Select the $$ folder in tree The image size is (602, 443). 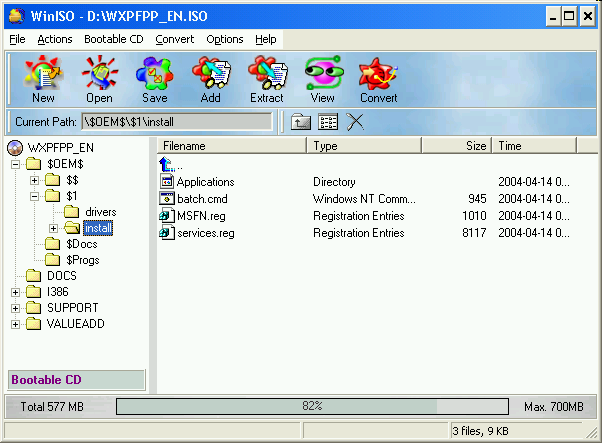[x=72, y=180]
